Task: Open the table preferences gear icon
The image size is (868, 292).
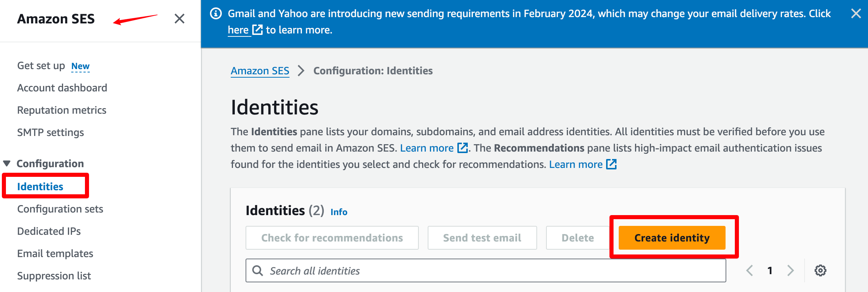Action: click(x=821, y=270)
